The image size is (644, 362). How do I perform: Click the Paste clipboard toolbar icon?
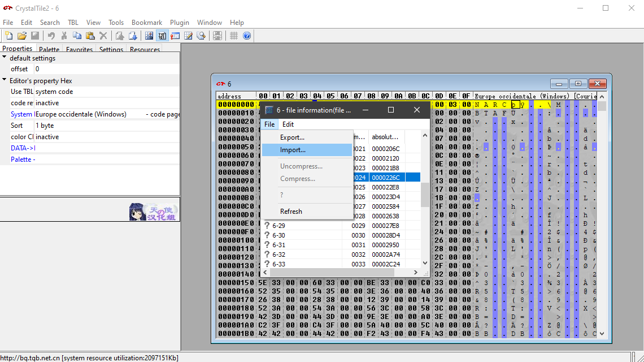[x=90, y=36]
